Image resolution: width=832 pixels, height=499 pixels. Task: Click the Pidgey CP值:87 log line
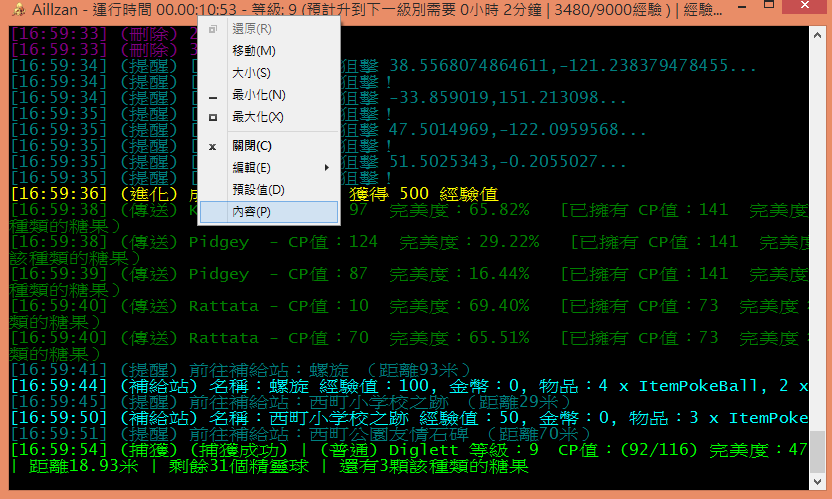click(410, 274)
